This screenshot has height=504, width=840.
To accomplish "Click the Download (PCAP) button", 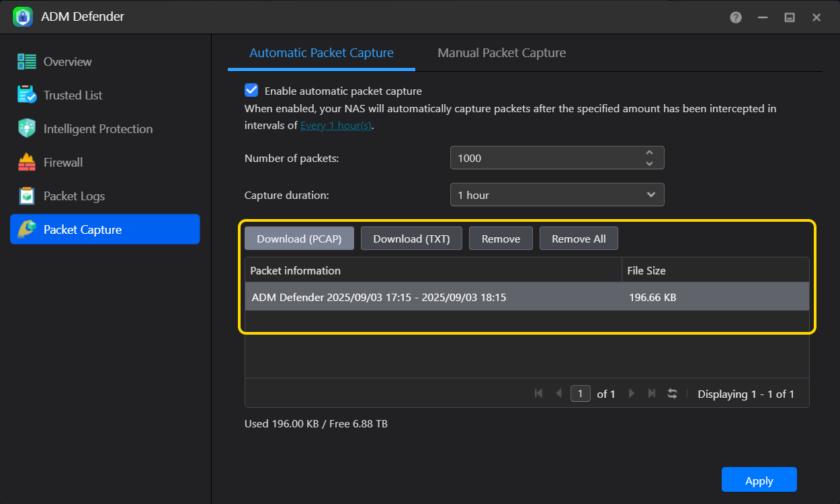I will [299, 239].
